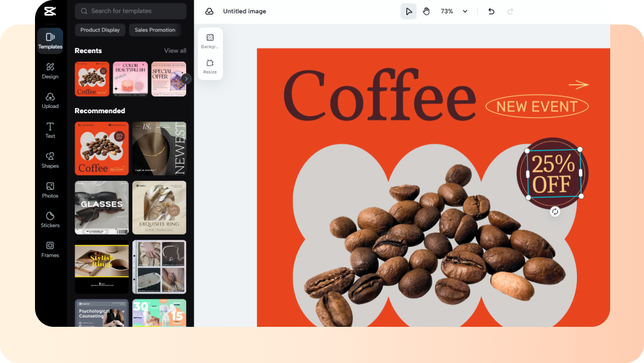Open the recent Special Offer template
The width and height of the screenshot is (644, 363).
[x=169, y=79]
